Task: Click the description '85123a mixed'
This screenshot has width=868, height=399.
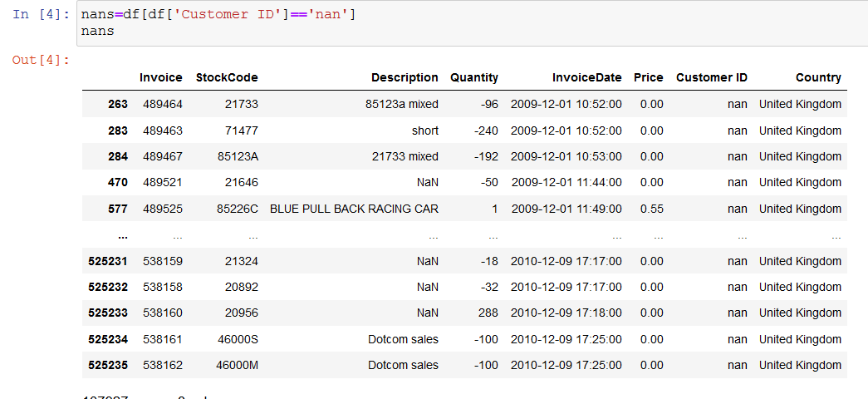Action: click(402, 104)
